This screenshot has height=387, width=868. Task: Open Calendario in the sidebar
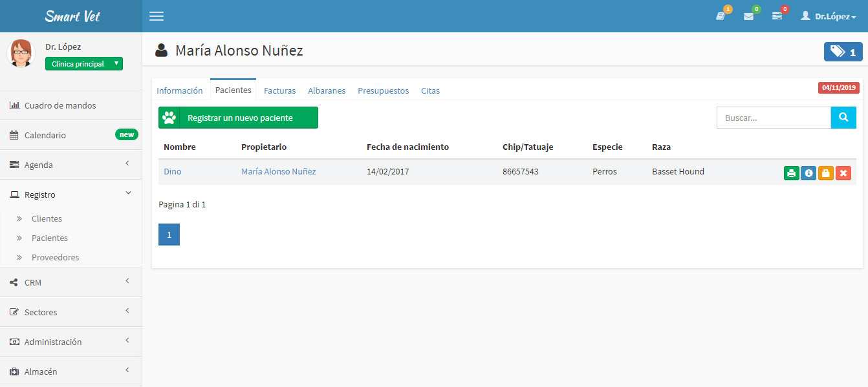[45, 135]
